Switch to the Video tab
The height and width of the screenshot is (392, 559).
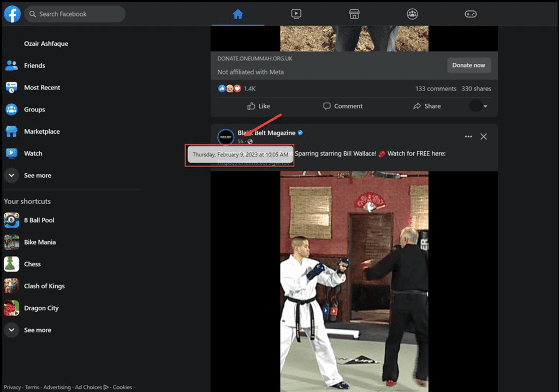pos(296,14)
